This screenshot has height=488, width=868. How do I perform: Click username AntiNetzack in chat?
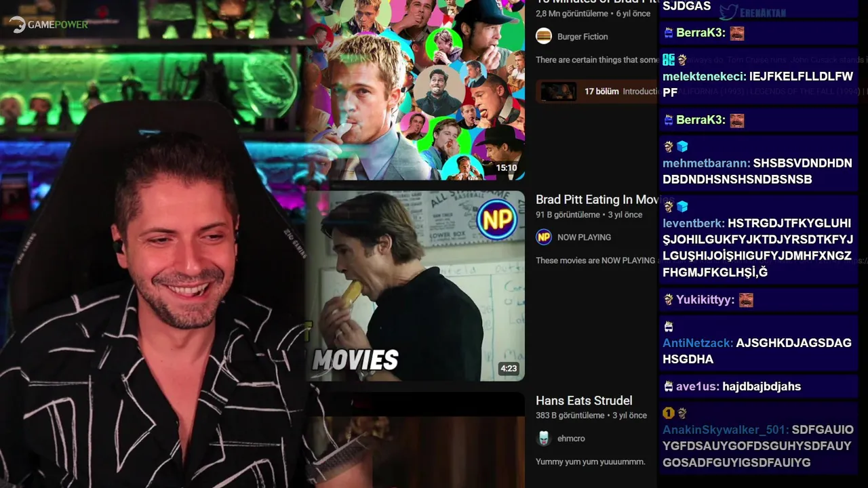[x=697, y=343]
